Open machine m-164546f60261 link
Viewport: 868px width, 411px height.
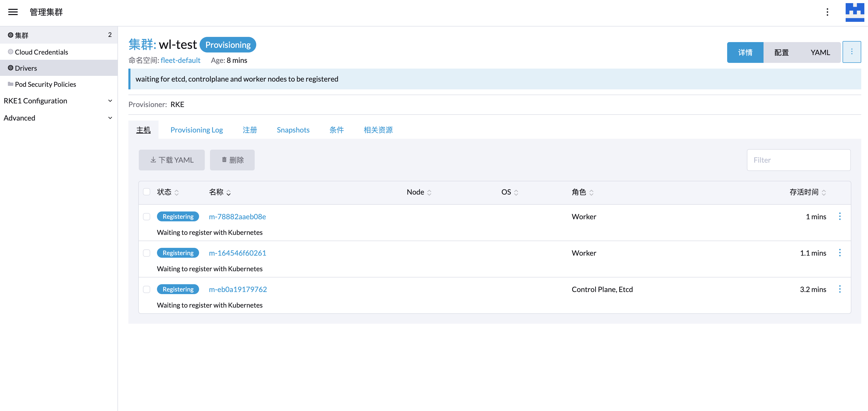tap(237, 253)
